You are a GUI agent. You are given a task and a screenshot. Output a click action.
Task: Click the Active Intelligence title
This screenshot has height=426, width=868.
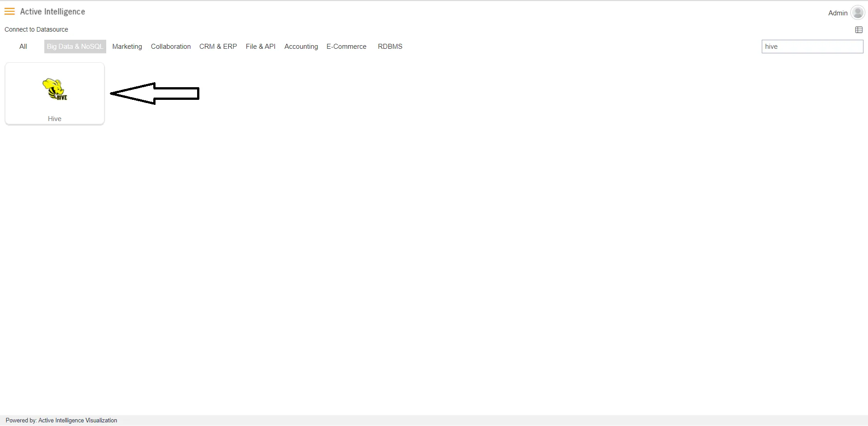pyautogui.click(x=52, y=12)
